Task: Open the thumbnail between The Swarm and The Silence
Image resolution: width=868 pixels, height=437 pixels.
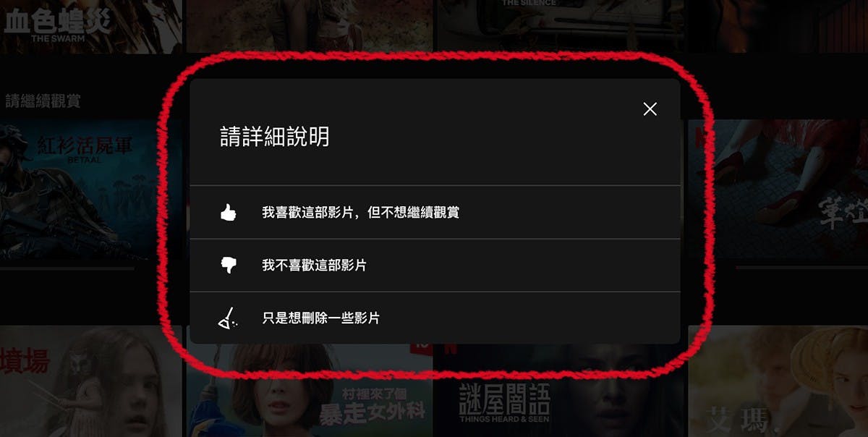Action: (310, 26)
